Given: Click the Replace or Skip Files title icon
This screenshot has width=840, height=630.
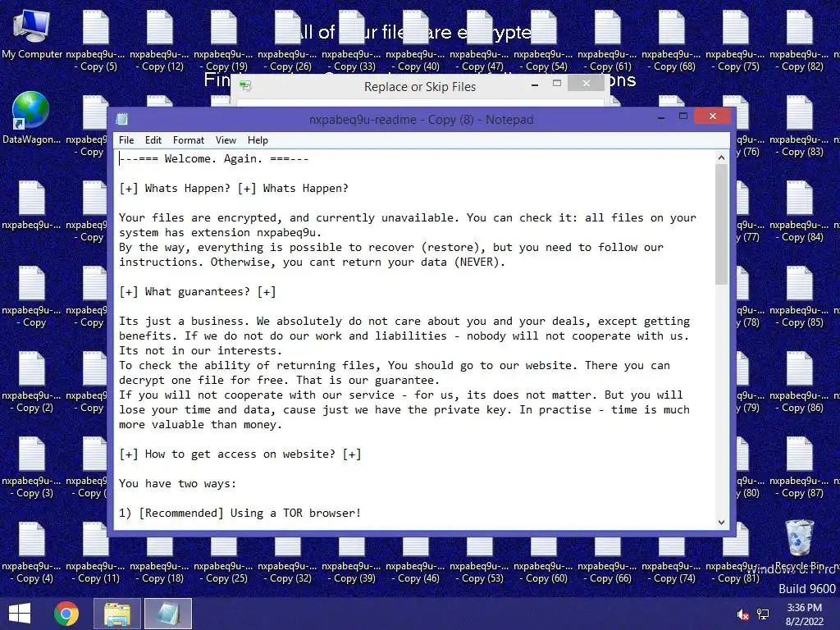Looking at the screenshot, I should 244,85.
